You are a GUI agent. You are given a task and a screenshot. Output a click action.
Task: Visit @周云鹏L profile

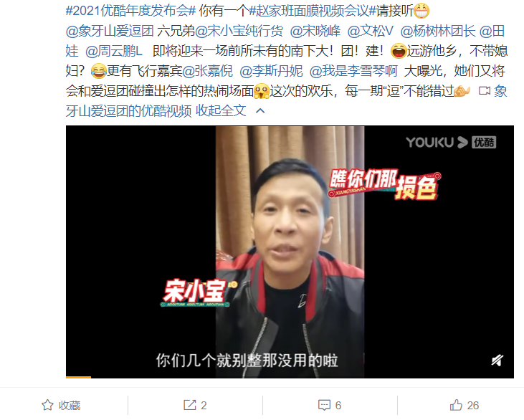pos(114,51)
